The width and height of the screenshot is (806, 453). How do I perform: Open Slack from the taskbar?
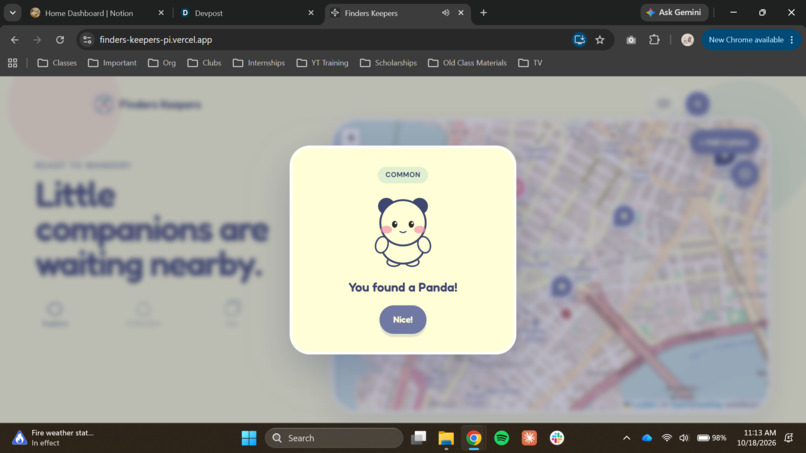coord(557,438)
